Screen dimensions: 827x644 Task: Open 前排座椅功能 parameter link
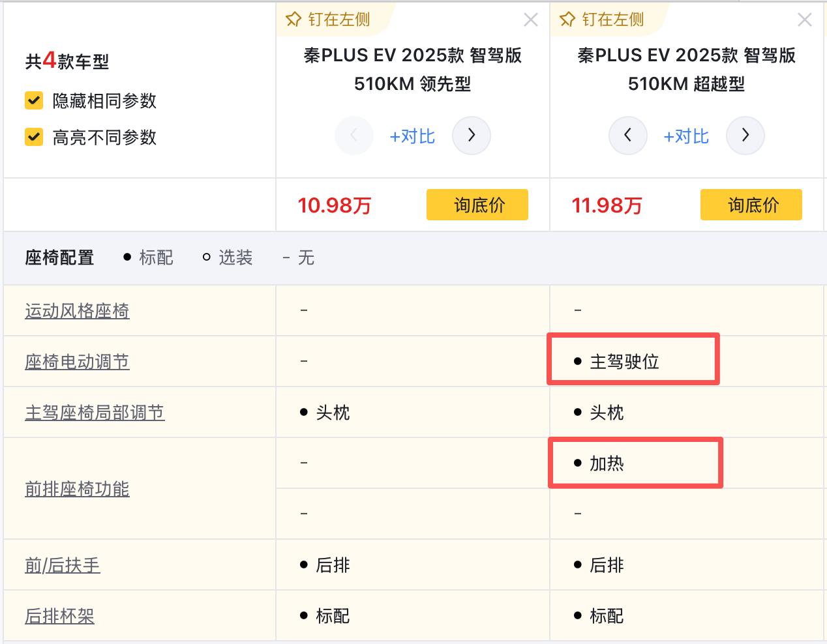(77, 489)
